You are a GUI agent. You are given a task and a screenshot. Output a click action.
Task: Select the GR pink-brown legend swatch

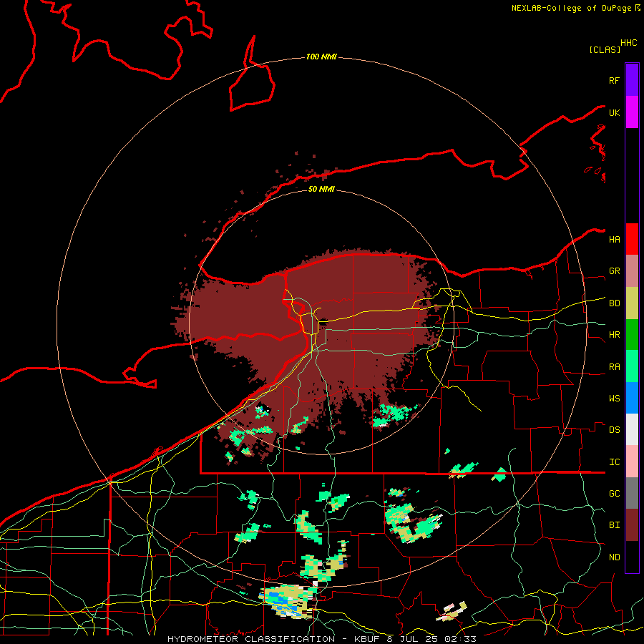tap(632, 271)
